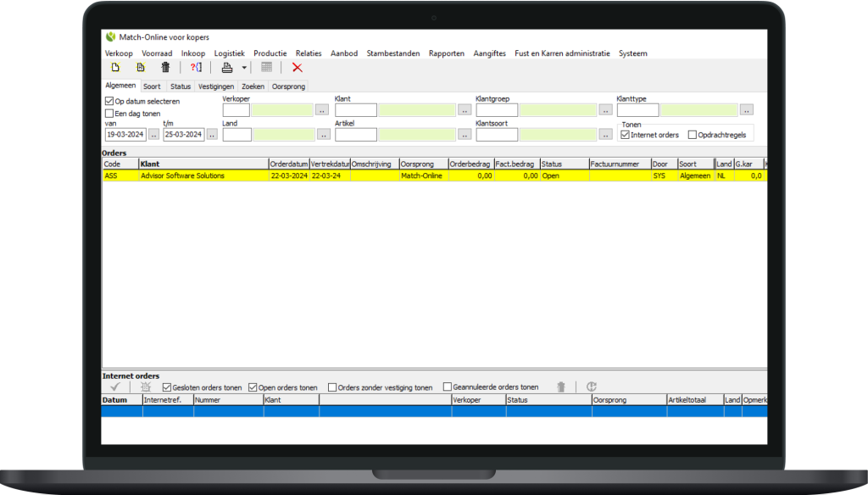
Task: Click the new order document icon
Action: tap(115, 68)
